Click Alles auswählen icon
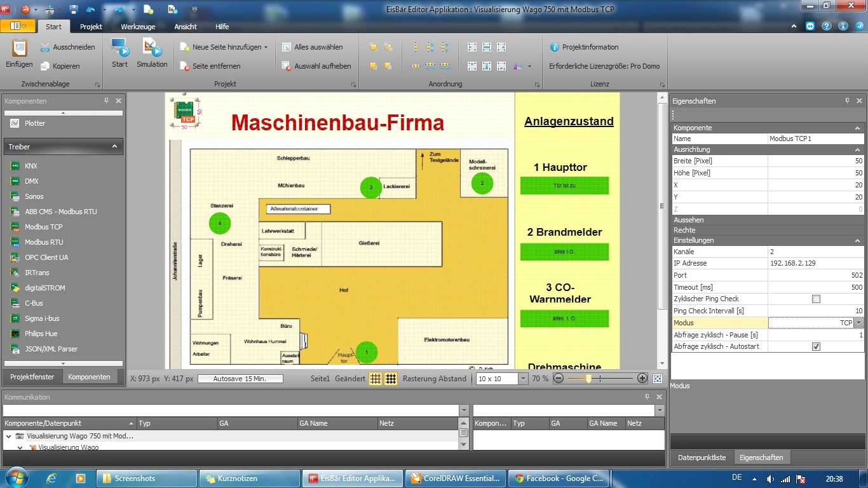Image resolution: width=868 pixels, height=488 pixels. coord(286,47)
